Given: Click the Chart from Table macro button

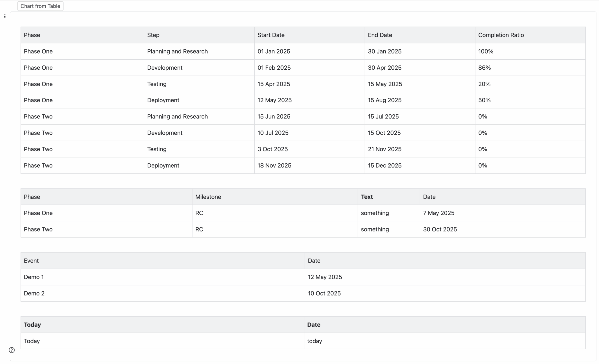Looking at the screenshot, I should [x=40, y=6].
